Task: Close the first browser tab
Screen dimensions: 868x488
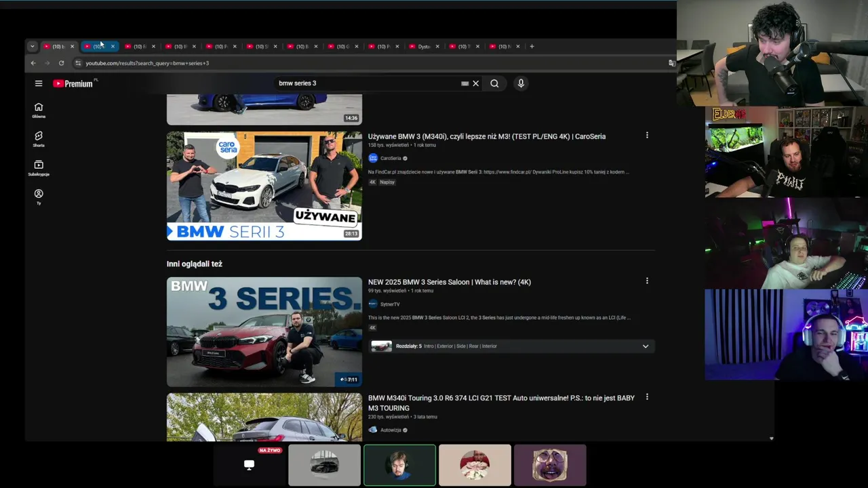Action: tap(72, 46)
